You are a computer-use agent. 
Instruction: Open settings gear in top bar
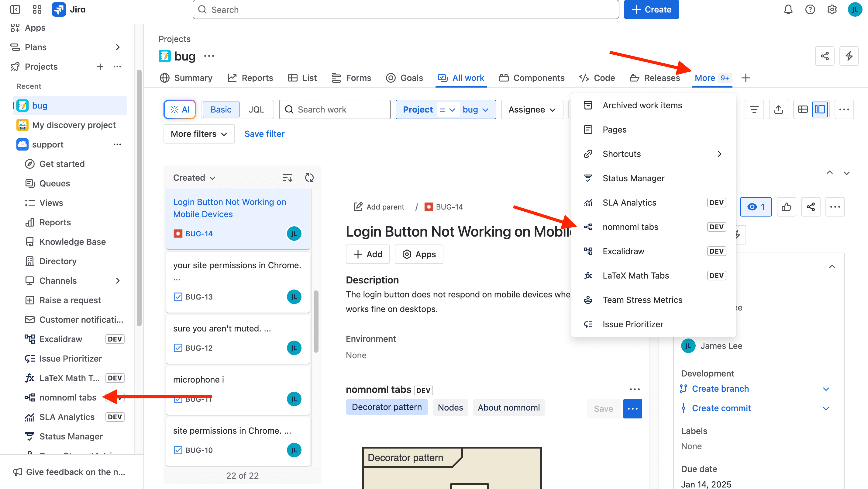[832, 9]
